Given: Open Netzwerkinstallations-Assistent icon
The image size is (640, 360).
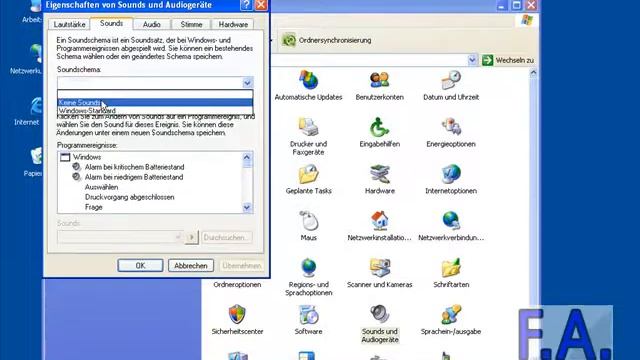Looking at the screenshot, I should [x=380, y=226].
